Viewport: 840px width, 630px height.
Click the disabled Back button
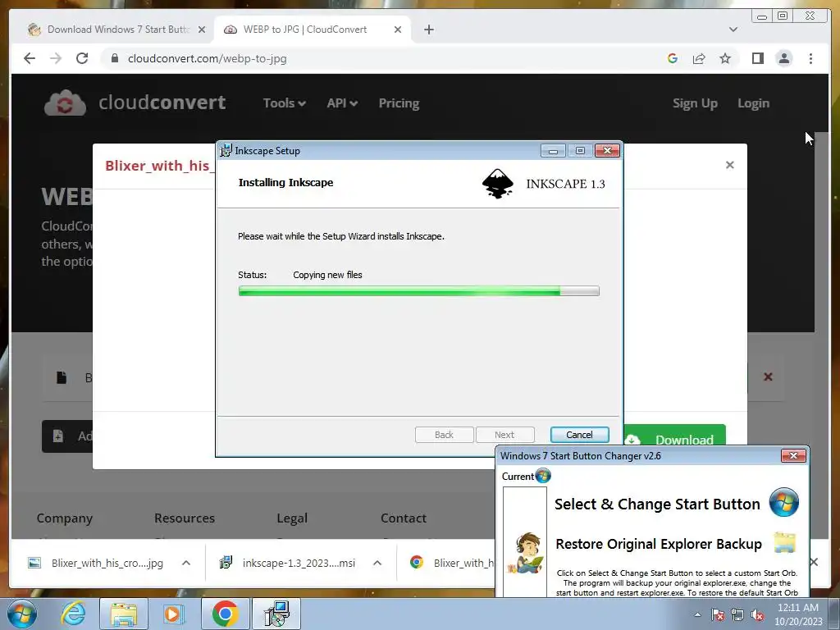(x=444, y=435)
